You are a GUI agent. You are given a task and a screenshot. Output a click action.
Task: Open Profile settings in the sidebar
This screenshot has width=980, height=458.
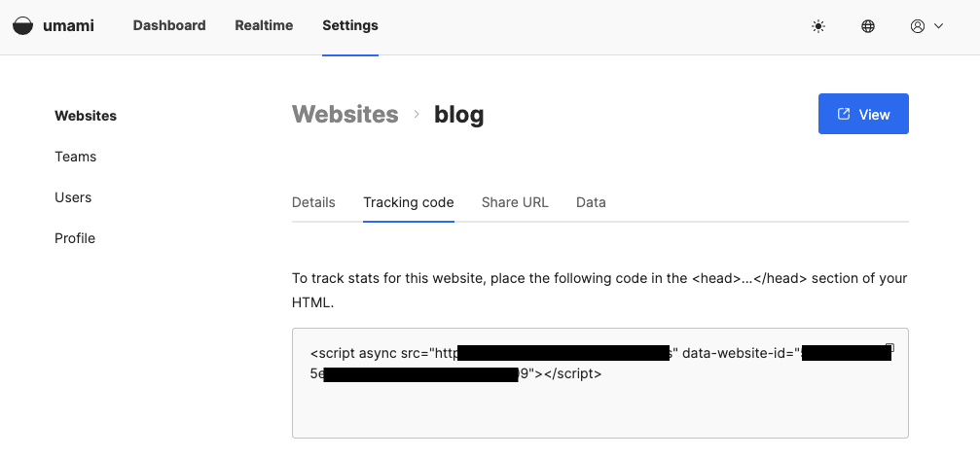[75, 238]
